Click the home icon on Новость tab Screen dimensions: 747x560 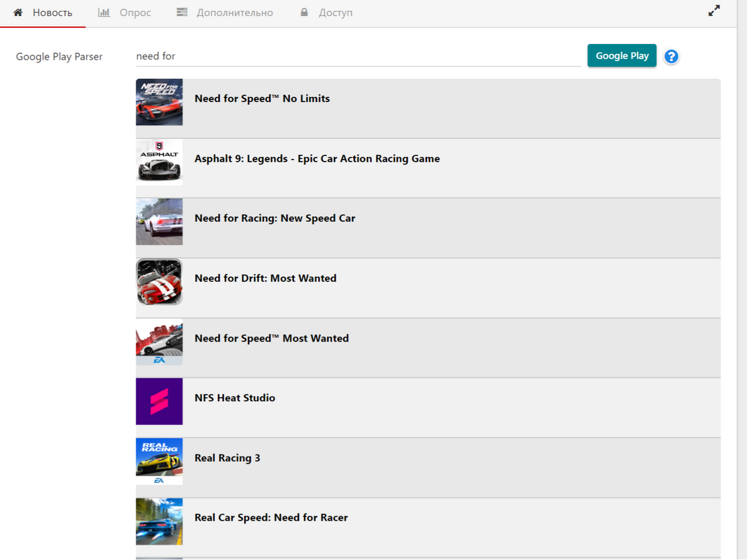(18, 13)
